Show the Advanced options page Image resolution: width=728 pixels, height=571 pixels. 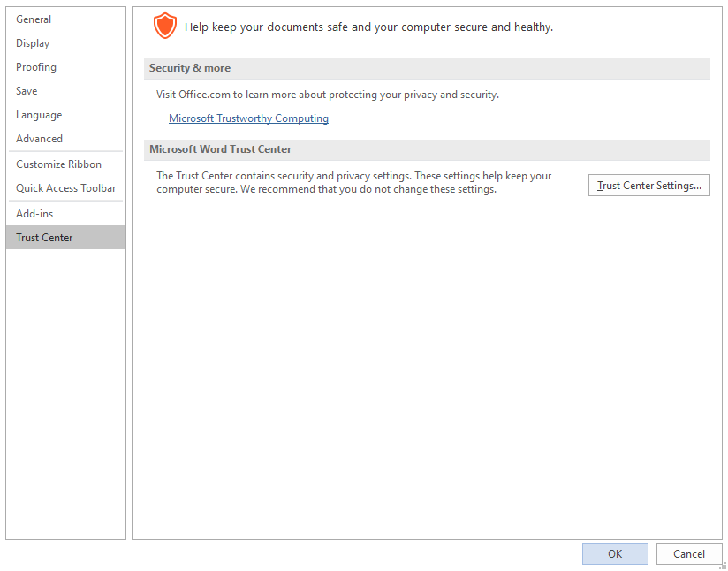[x=66, y=139]
